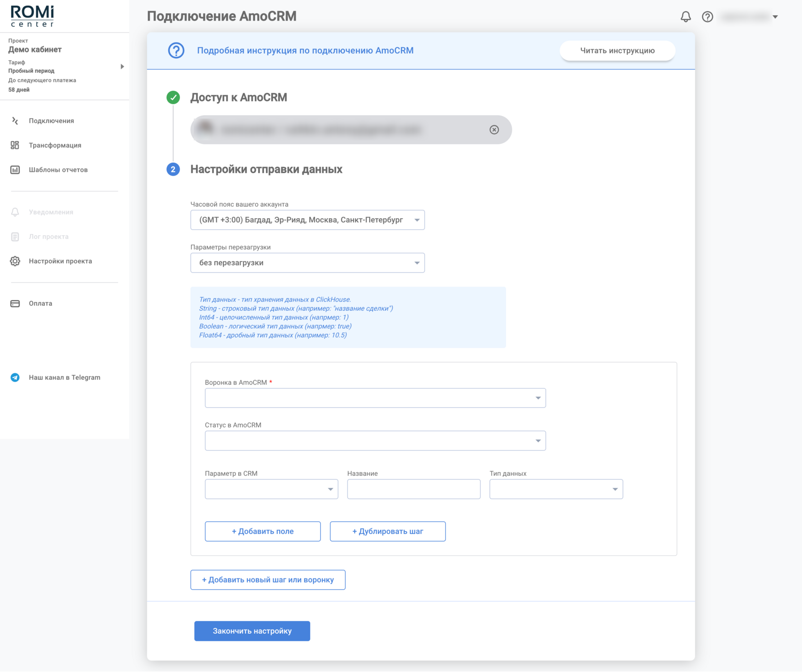Click the Настройки проекта gear icon
The width and height of the screenshot is (802, 672).
15,261
